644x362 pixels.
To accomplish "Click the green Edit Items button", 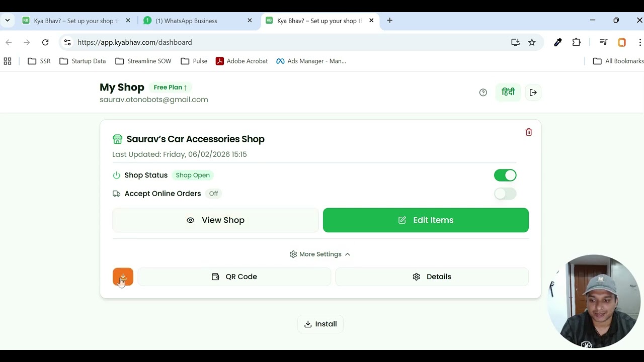I will [426, 220].
